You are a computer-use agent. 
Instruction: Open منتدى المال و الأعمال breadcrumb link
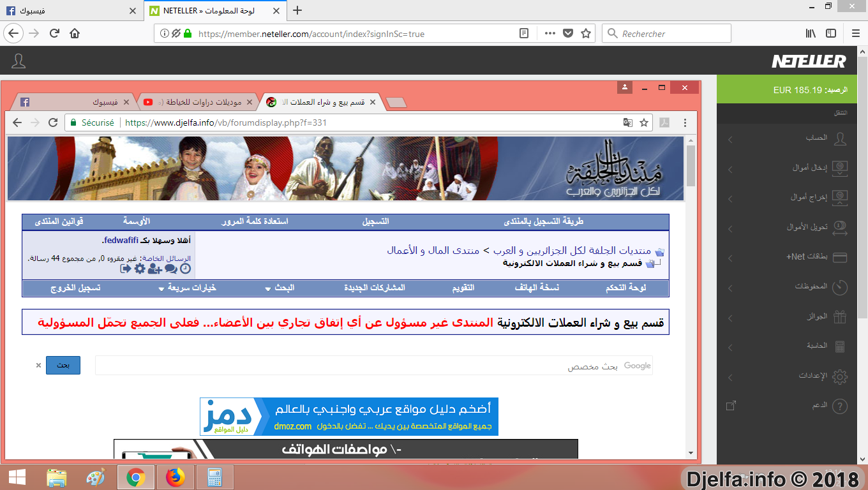click(x=433, y=251)
